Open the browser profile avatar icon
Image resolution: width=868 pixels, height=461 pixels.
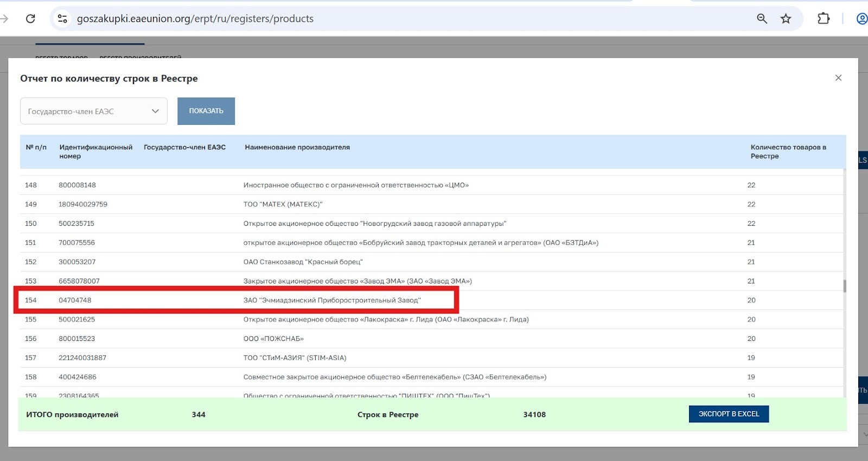[861, 18]
